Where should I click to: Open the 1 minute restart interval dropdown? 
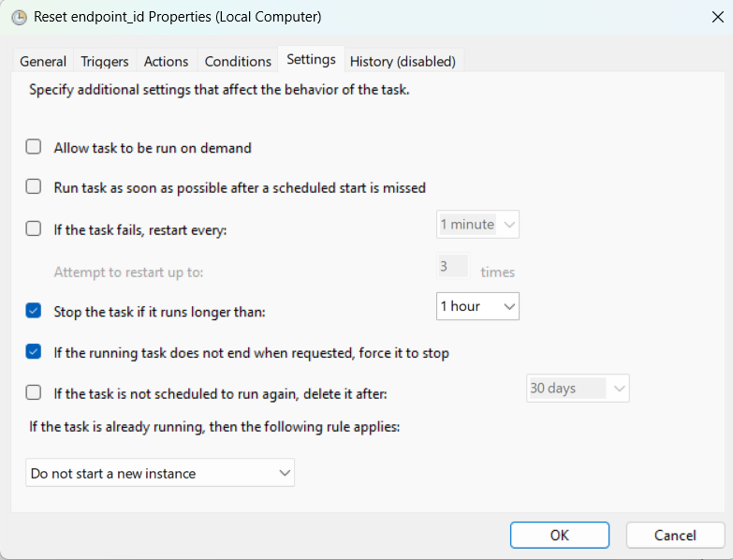[x=477, y=225]
